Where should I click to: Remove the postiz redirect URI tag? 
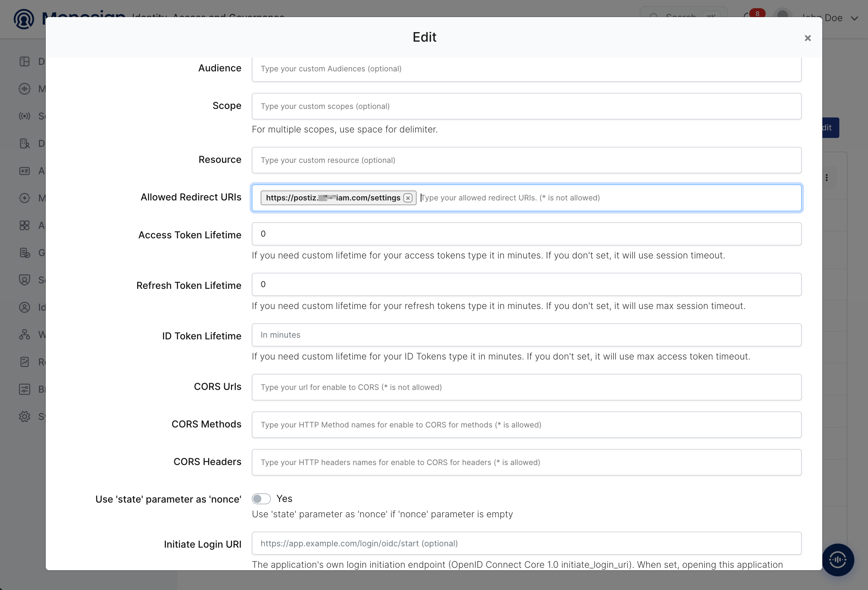[x=408, y=198]
